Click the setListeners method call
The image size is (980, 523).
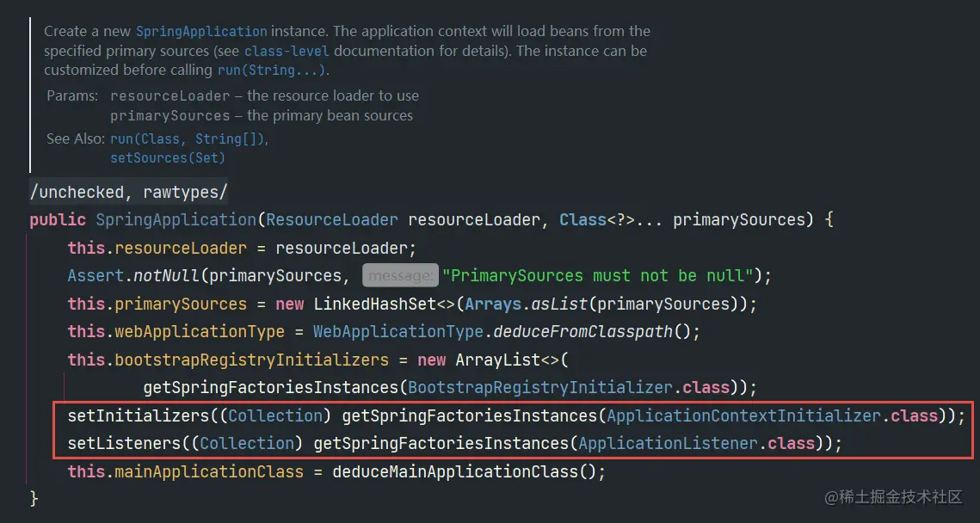pyautogui.click(x=125, y=444)
